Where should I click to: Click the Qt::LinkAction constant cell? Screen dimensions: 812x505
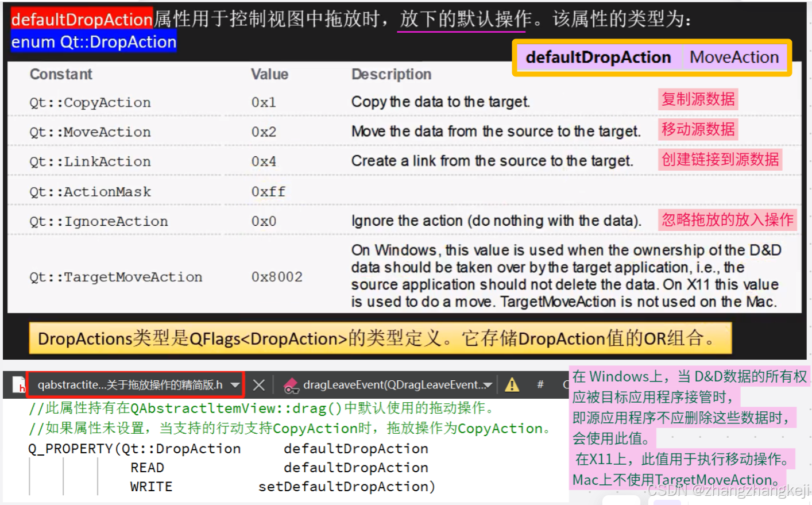[90, 161]
